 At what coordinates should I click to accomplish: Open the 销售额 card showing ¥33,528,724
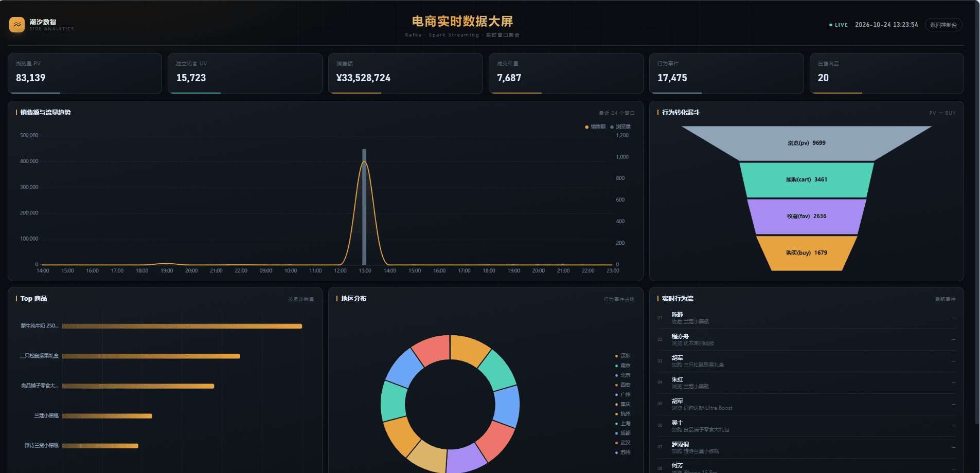[x=405, y=74]
